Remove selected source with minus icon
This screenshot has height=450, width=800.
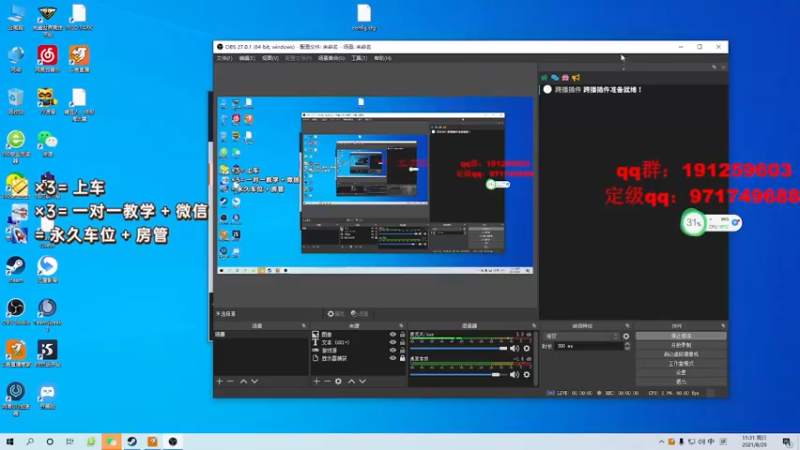coord(327,381)
